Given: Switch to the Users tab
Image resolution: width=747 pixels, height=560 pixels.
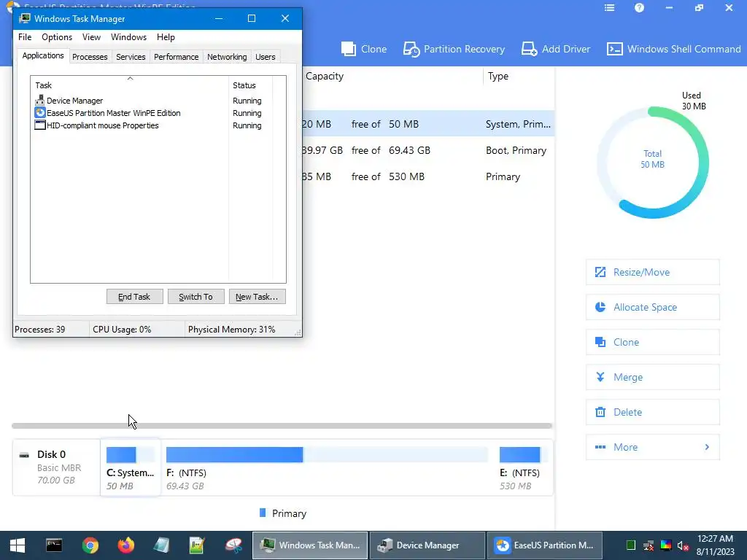Looking at the screenshot, I should pyautogui.click(x=266, y=57).
